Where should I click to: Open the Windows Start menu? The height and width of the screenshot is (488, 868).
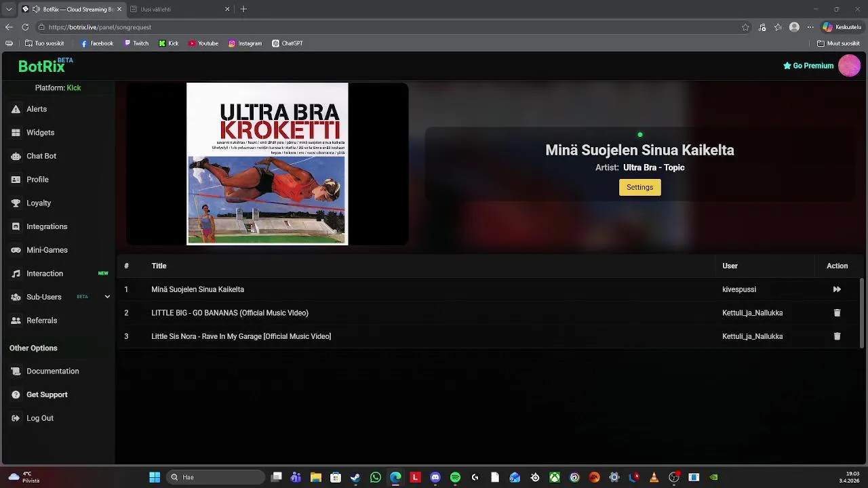coord(155,477)
